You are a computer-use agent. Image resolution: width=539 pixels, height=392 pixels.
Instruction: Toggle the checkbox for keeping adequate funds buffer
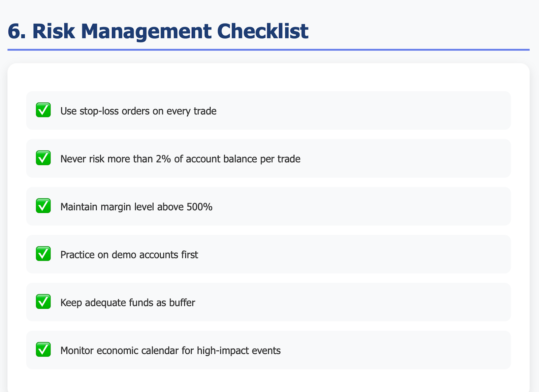pyautogui.click(x=43, y=302)
